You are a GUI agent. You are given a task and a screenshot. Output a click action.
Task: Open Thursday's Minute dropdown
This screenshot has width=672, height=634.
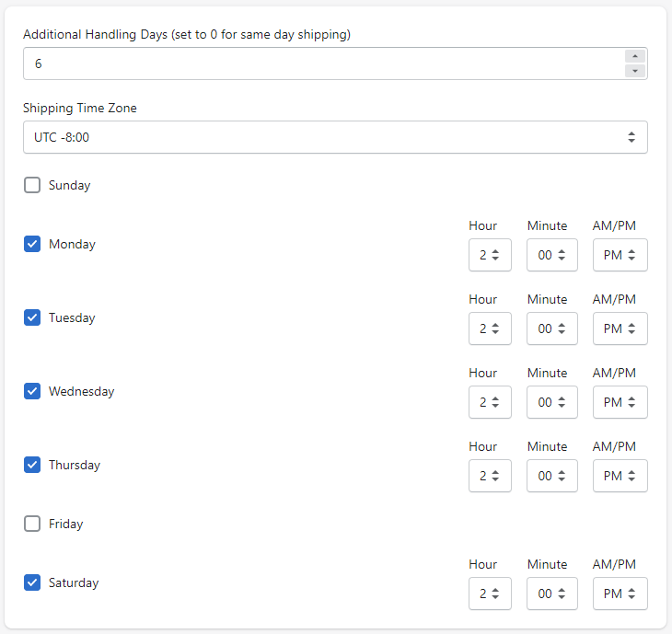point(552,476)
